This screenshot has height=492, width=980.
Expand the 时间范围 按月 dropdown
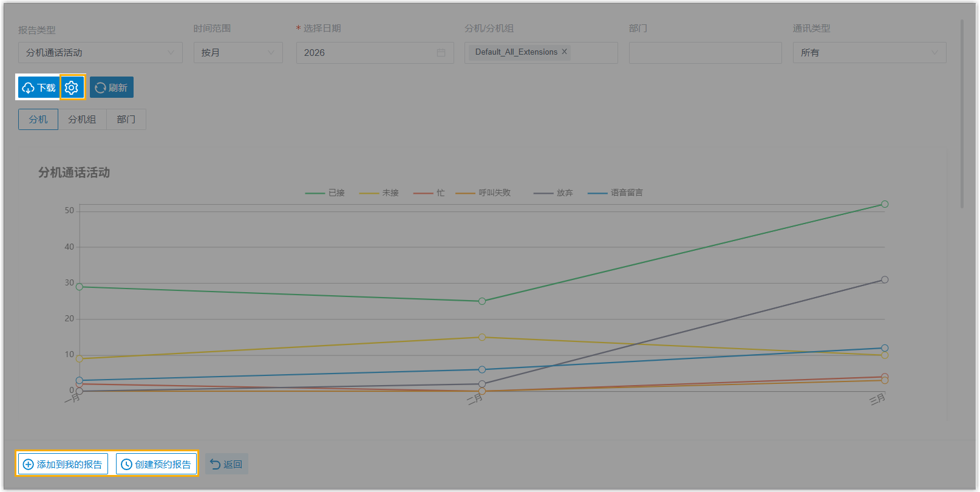tap(238, 53)
